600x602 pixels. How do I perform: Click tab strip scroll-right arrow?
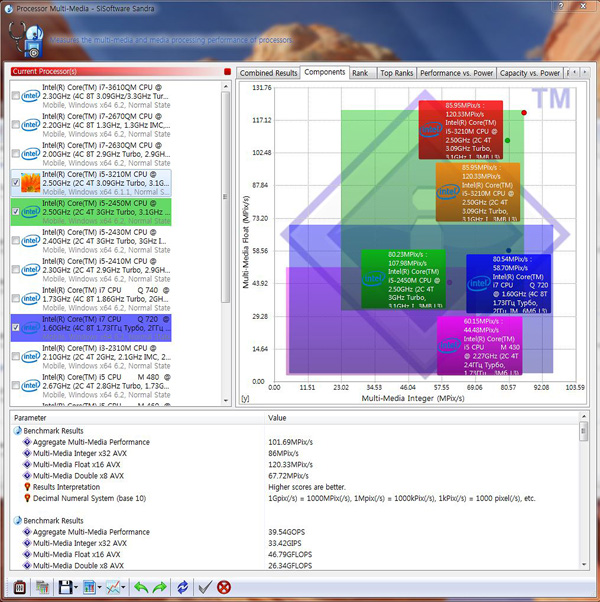point(585,72)
